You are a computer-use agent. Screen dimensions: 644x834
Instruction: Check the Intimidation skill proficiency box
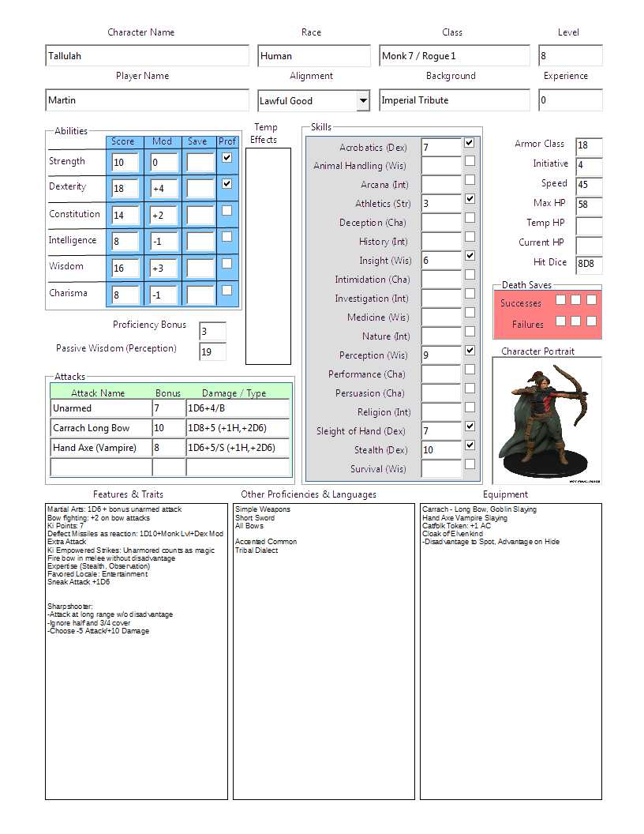[x=470, y=275]
